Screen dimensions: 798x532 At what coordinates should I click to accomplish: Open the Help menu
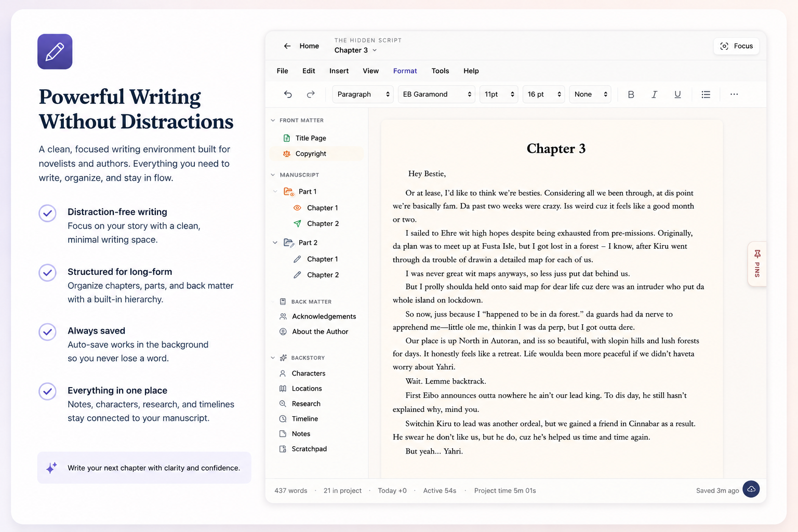click(x=471, y=71)
